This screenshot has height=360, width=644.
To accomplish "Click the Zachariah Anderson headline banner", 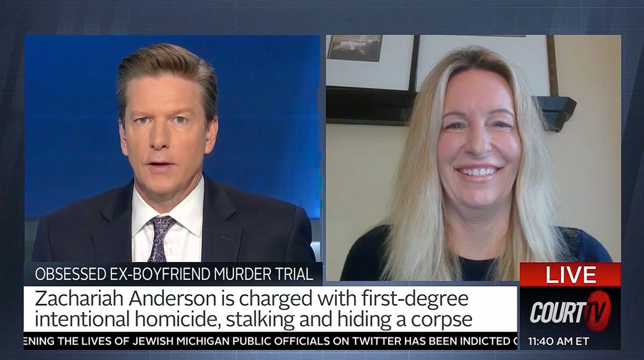I will click(x=270, y=309).
